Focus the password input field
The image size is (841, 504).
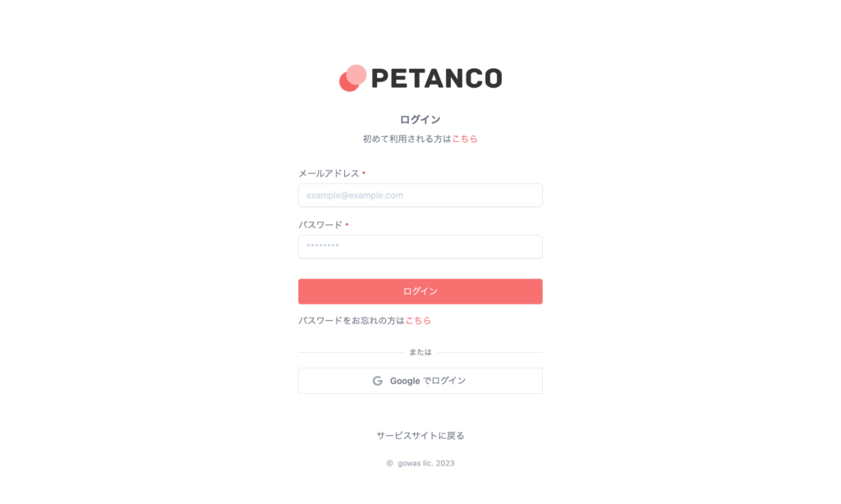[x=420, y=246]
